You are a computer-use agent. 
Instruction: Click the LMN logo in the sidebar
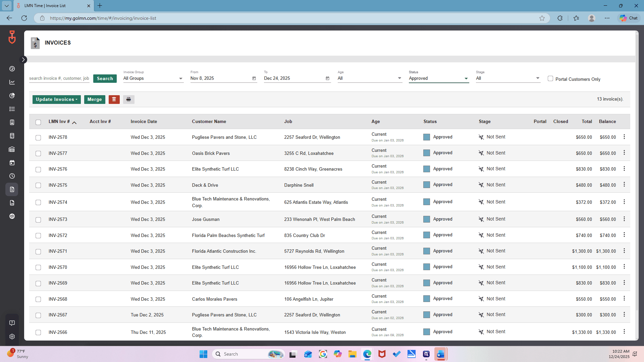coord(12,37)
